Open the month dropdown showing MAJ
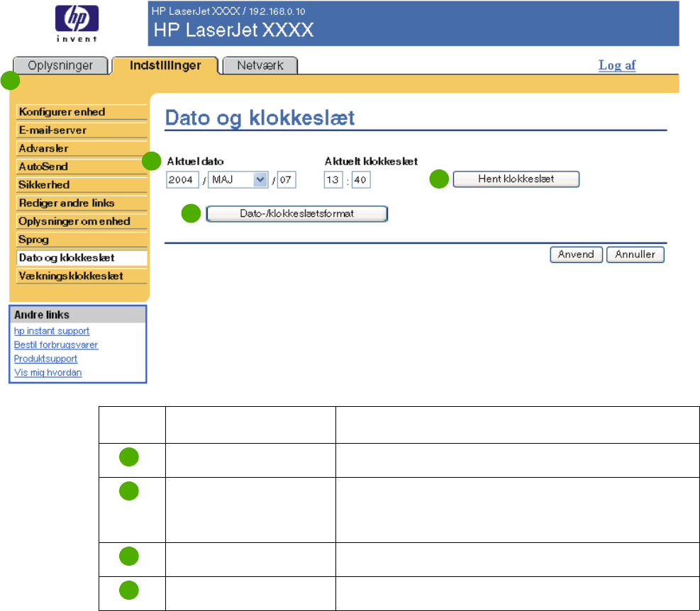Screen dimensions: 700x611 (238, 180)
